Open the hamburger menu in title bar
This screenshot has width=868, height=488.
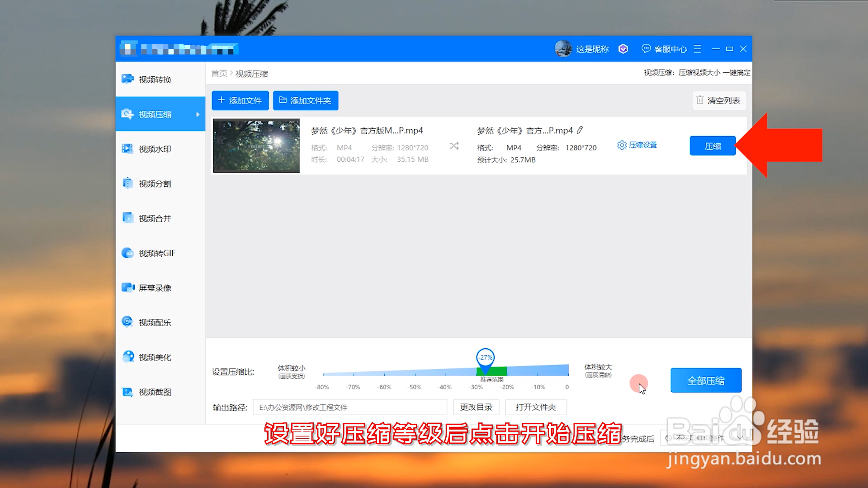point(697,49)
